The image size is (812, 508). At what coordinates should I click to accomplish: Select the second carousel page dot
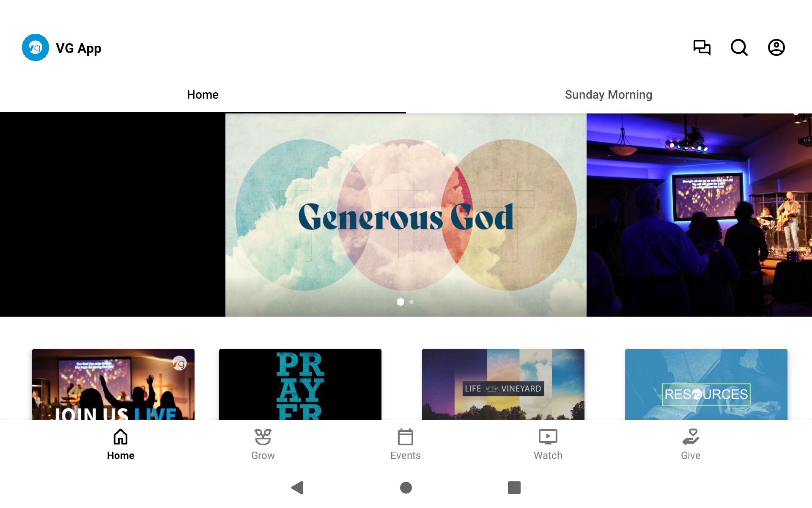(x=411, y=302)
